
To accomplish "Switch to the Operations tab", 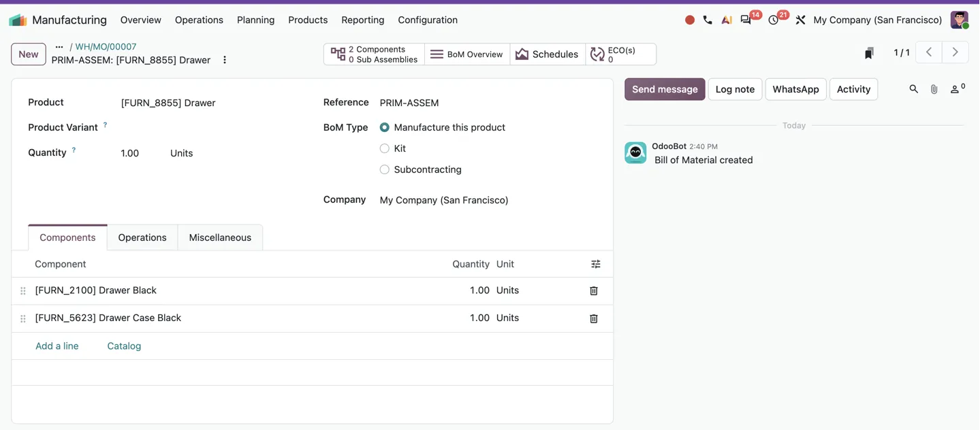I will tap(142, 237).
